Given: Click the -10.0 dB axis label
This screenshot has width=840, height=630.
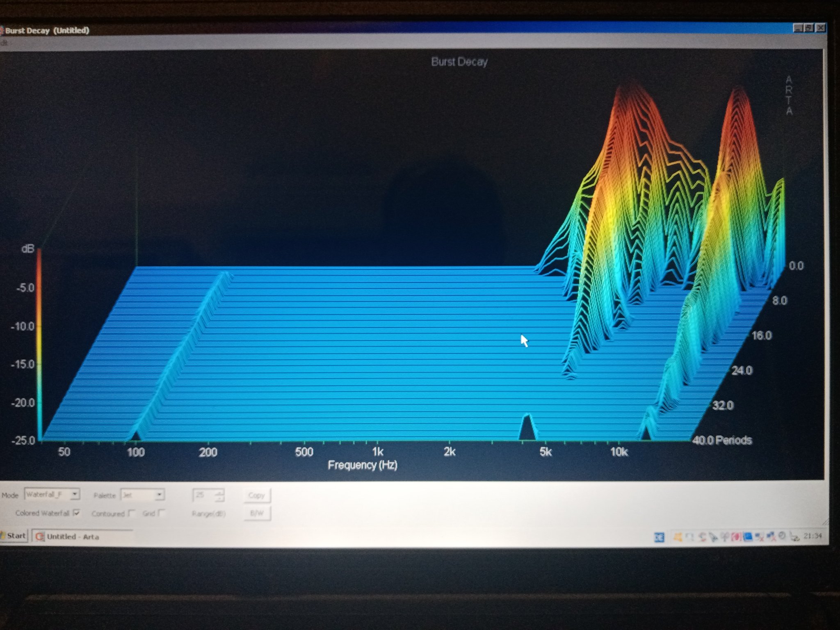Looking at the screenshot, I should [x=23, y=326].
